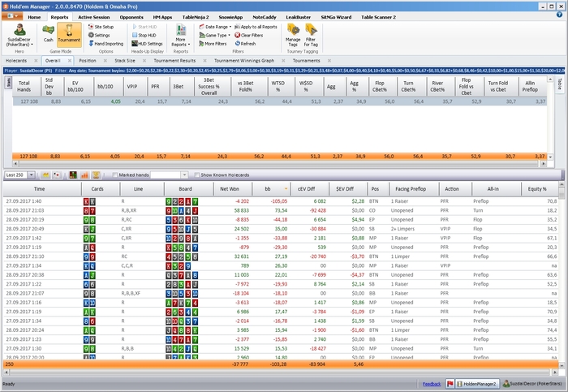Open the help icon
This screenshot has width=568, height=392.
tap(559, 15)
